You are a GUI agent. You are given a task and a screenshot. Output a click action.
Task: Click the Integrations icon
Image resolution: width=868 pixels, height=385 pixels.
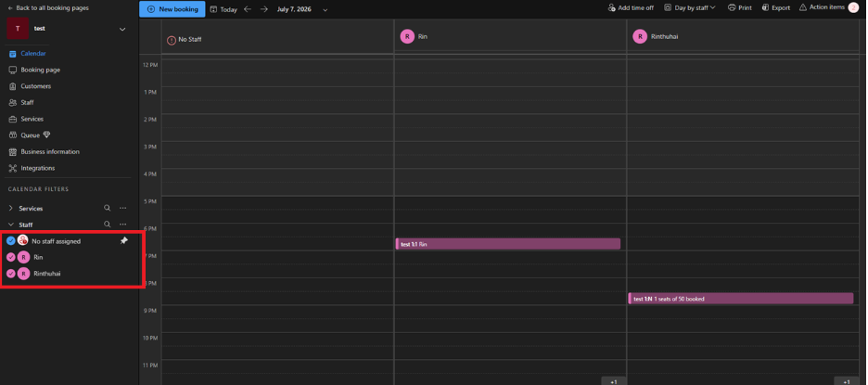(x=13, y=168)
